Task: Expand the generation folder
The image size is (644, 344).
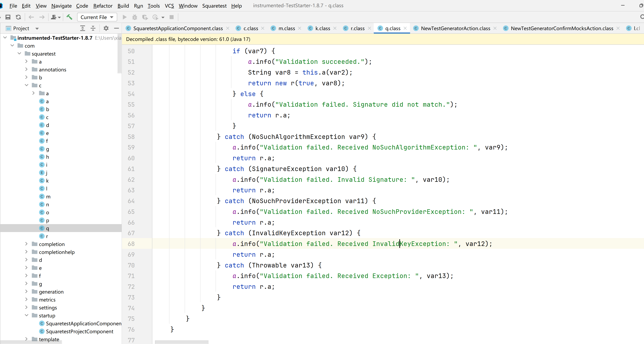Action: pyautogui.click(x=26, y=292)
